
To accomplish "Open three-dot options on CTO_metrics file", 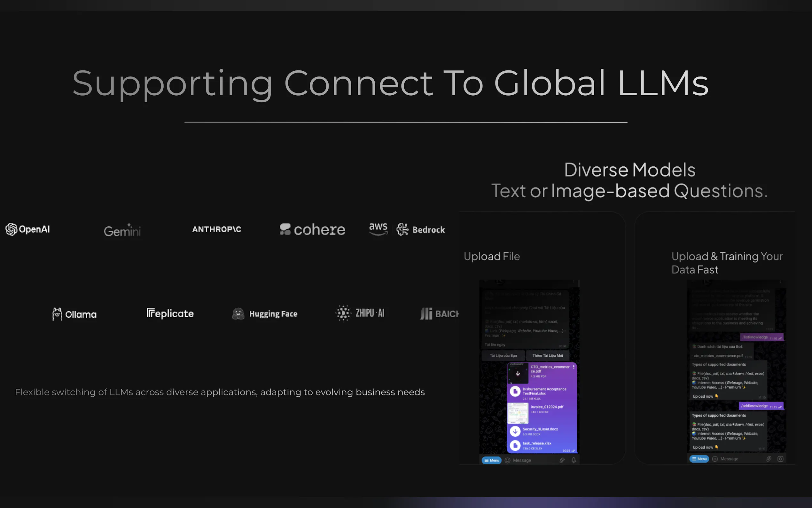I will tap(574, 367).
